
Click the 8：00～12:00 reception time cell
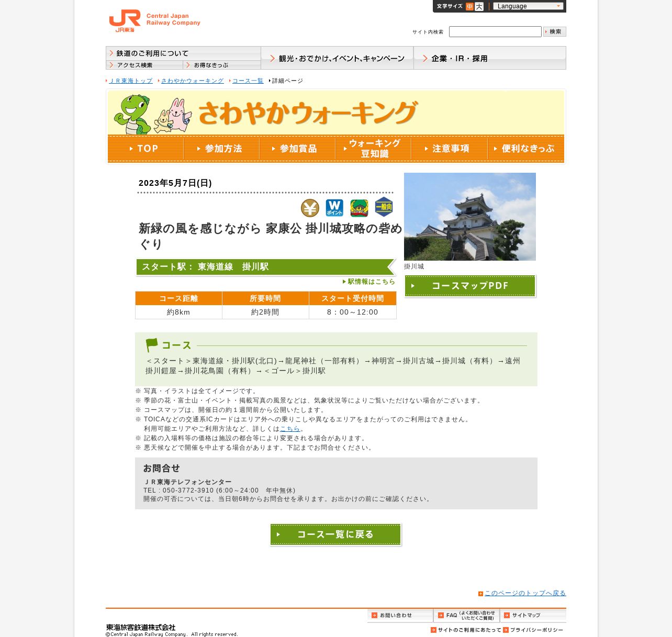[353, 312]
